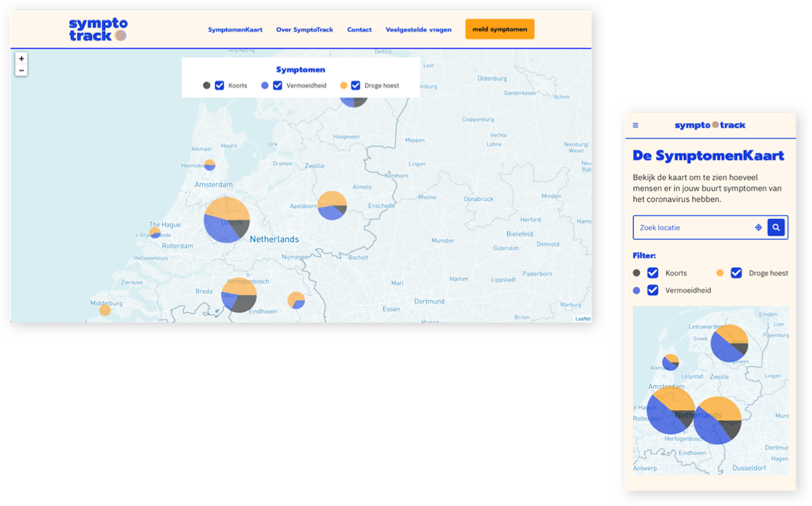The height and width of the screenshot is (506, 812).
Task: Click the 'Dortmund' label on desktop map
Action: [429, 302]
